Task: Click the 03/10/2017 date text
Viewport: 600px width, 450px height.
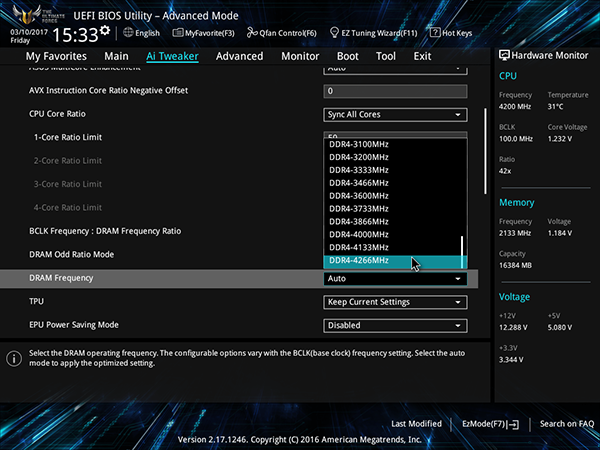Action: pyautogui.click(x=29, y=32)
